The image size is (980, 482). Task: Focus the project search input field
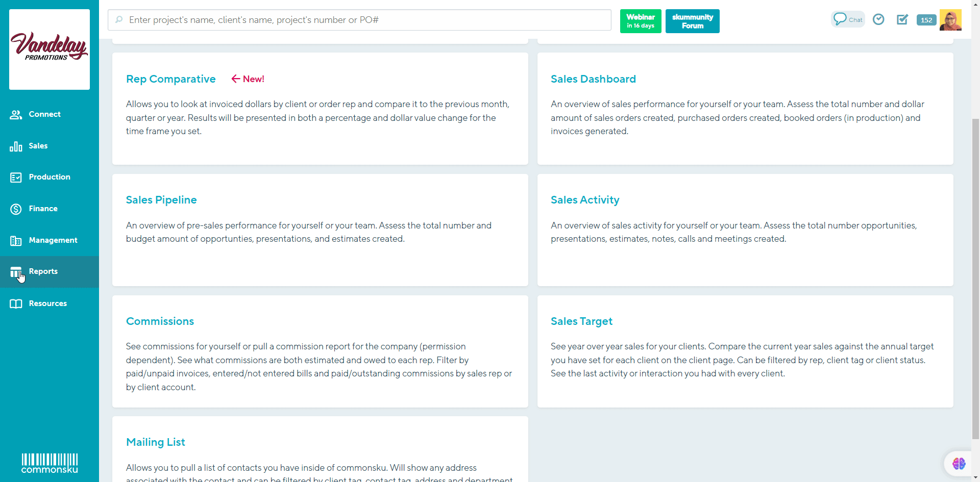pyautogui.click(x=359, y=20)
